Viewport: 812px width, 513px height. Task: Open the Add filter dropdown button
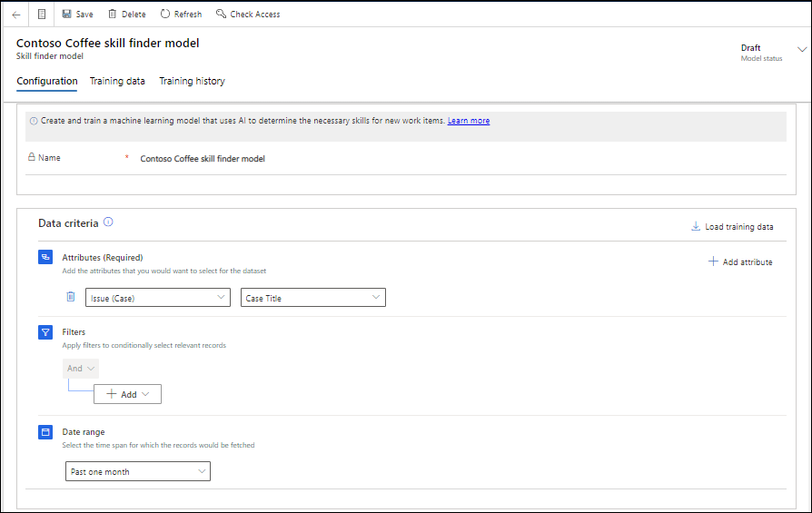tap(127, 394)
